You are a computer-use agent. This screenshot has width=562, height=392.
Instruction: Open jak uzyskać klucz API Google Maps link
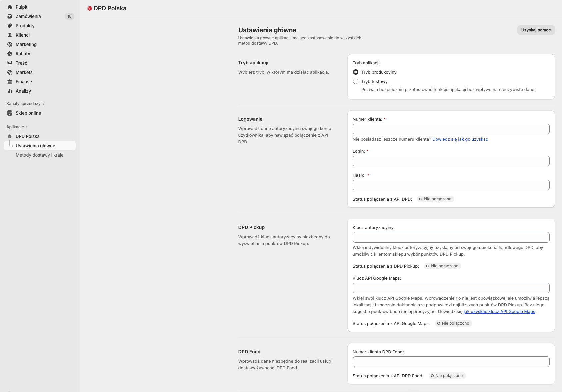[x=499, y=312]
